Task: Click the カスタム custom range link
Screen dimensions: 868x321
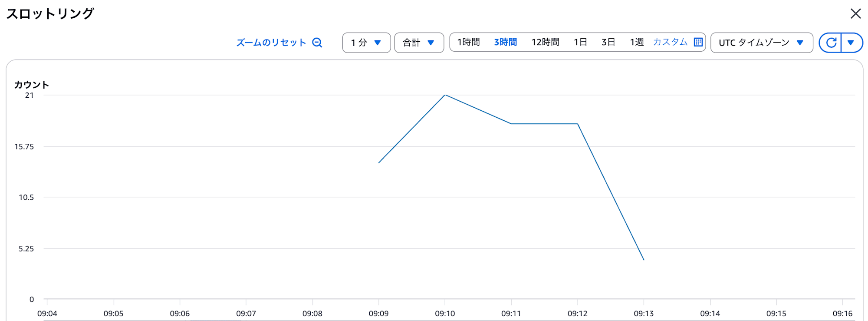Action: tap(670, 42)
